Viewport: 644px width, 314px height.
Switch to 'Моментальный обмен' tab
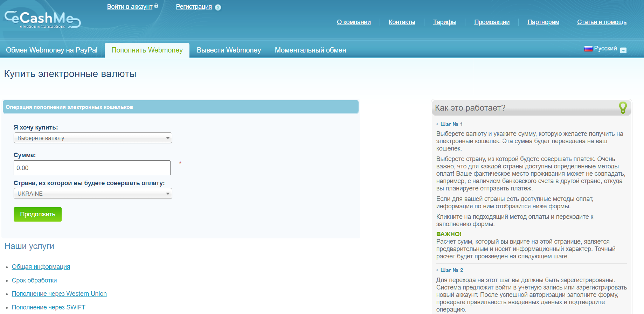click(x=310, y=50)
